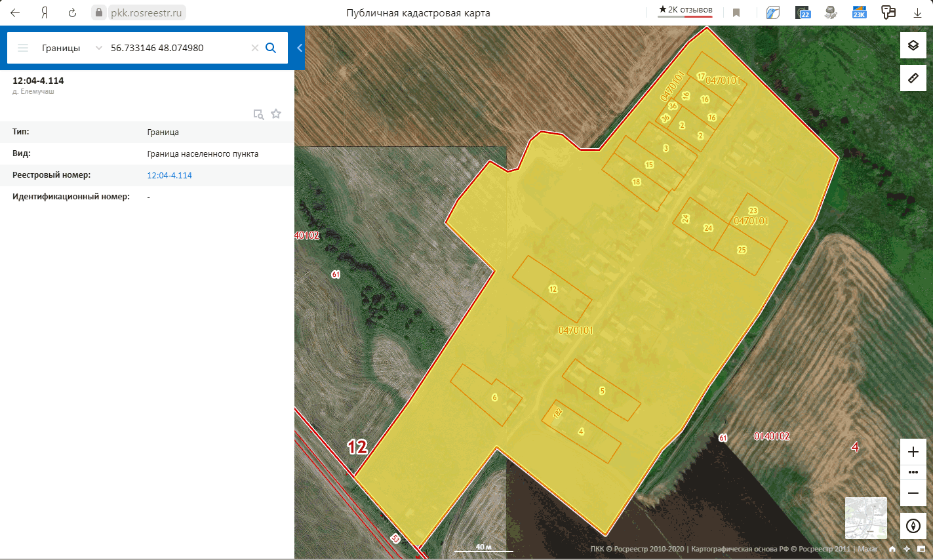Click parcel 4 on the map

581,431
